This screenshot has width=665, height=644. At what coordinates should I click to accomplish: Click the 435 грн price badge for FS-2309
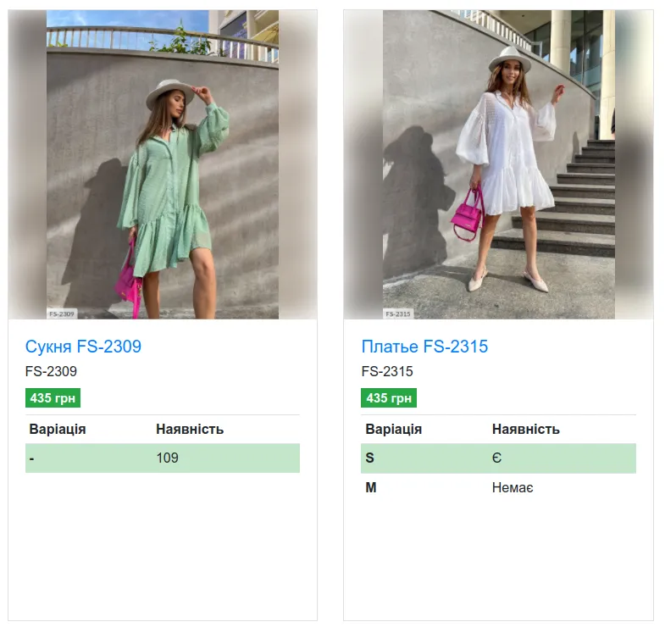[53, 398]
